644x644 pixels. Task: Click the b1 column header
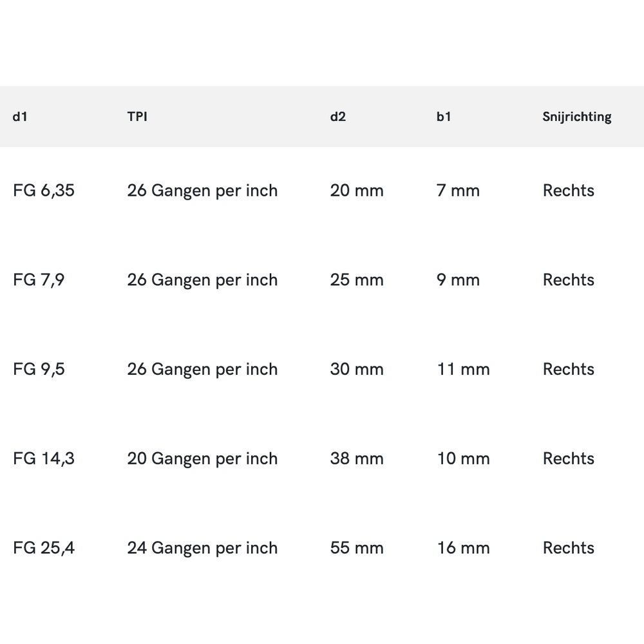pyautogui.click(x=444, y=117)
